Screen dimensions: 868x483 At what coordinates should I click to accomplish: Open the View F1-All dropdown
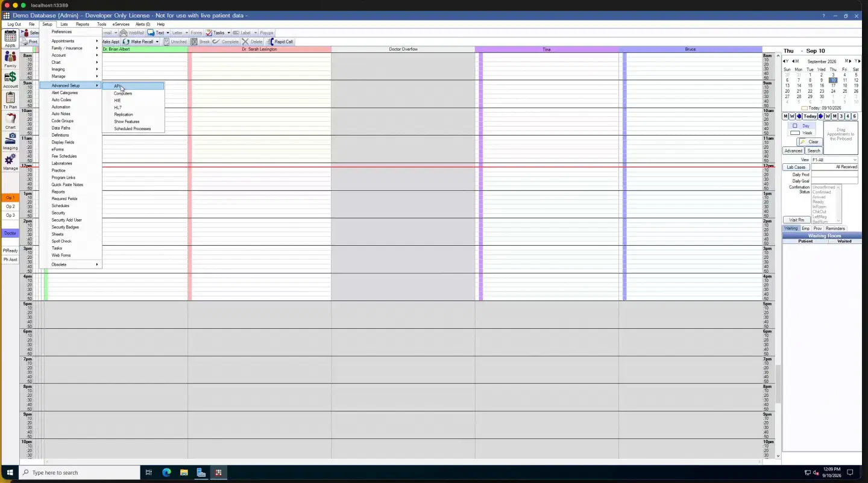point(834,160)
